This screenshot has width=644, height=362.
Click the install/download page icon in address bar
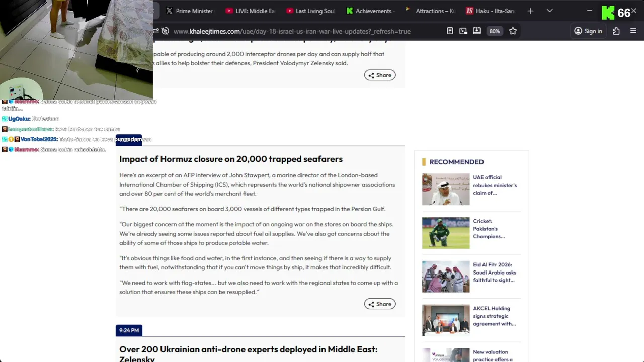click(x=477, y=31)
